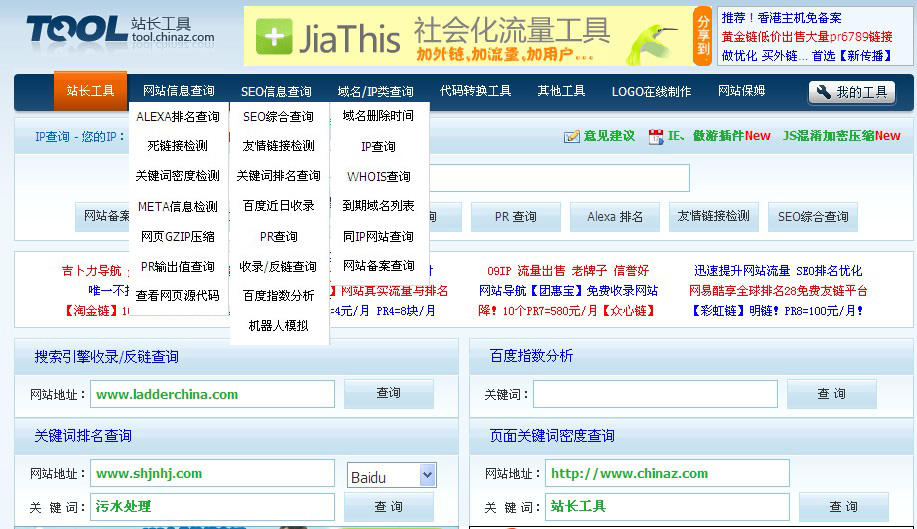Click the TOOL chinaz logo
This screenshot has width=917, height=529.
(x=120, y=30)
